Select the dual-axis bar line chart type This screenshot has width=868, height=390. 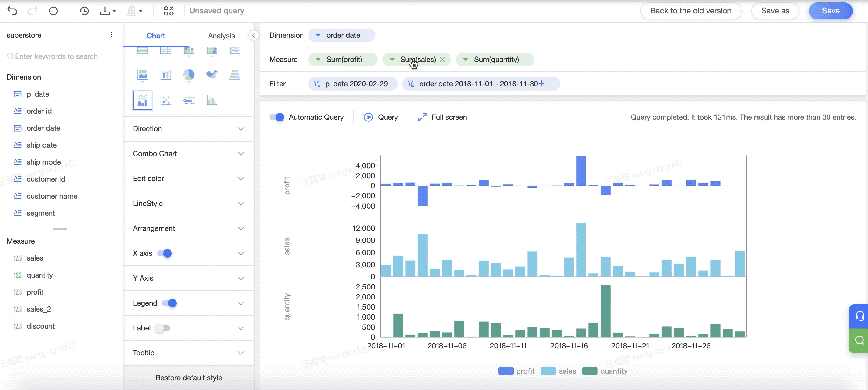click(x=165, y=74)
